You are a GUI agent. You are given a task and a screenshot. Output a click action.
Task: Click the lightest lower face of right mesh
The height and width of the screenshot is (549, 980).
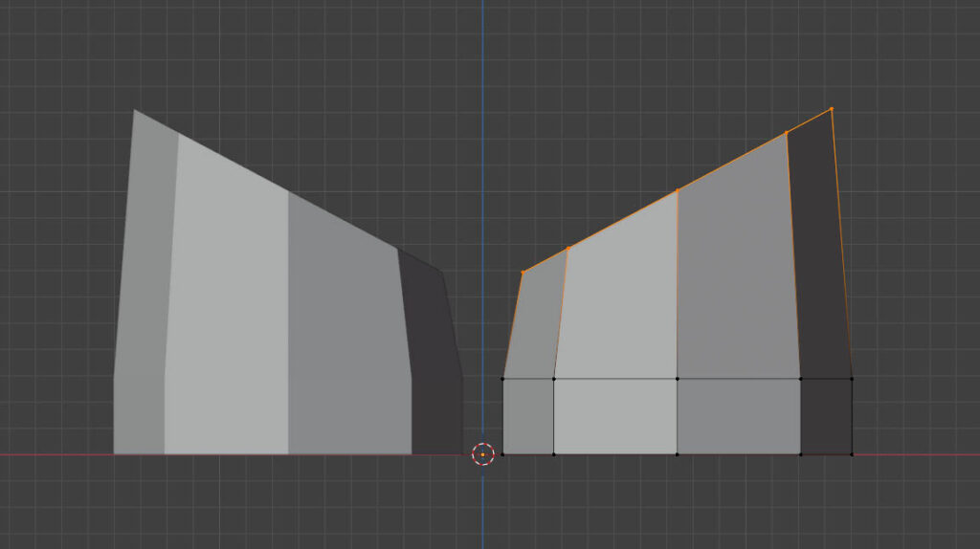tap(615, 416)
